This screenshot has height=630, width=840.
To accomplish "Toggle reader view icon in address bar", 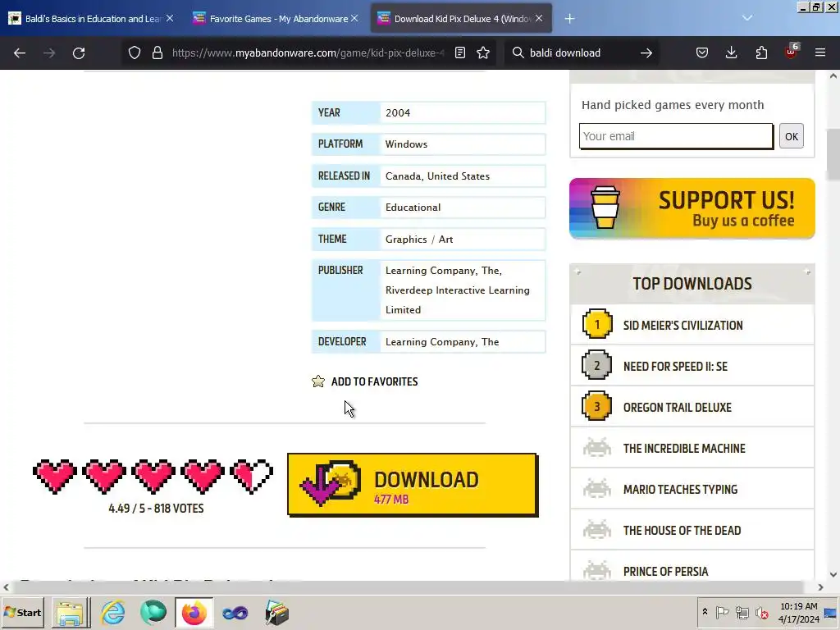I will [x=460, y=52].
